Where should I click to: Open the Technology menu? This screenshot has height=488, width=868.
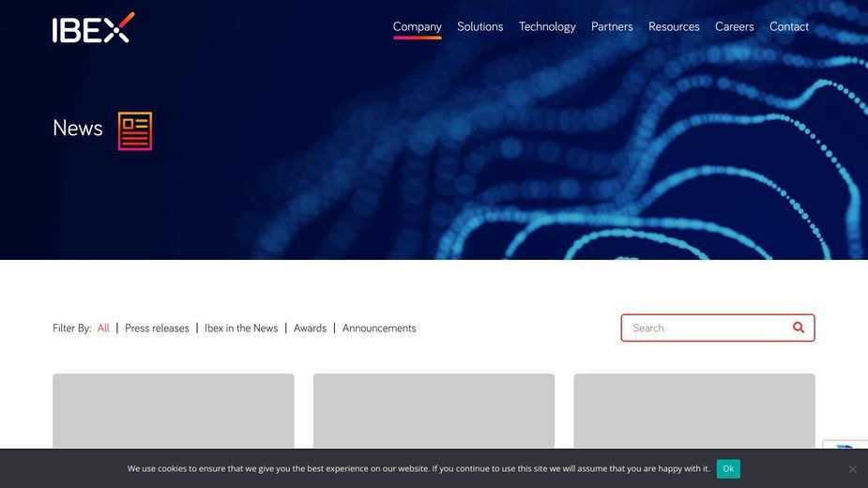click(x=547, y=26)
